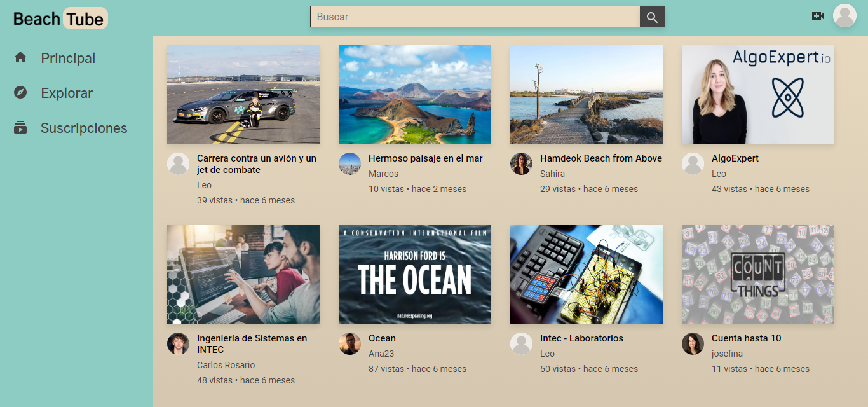868x407 pixels.
Task: Click '29 vistas • hace 6 meses'
Action: pos(589,189)
